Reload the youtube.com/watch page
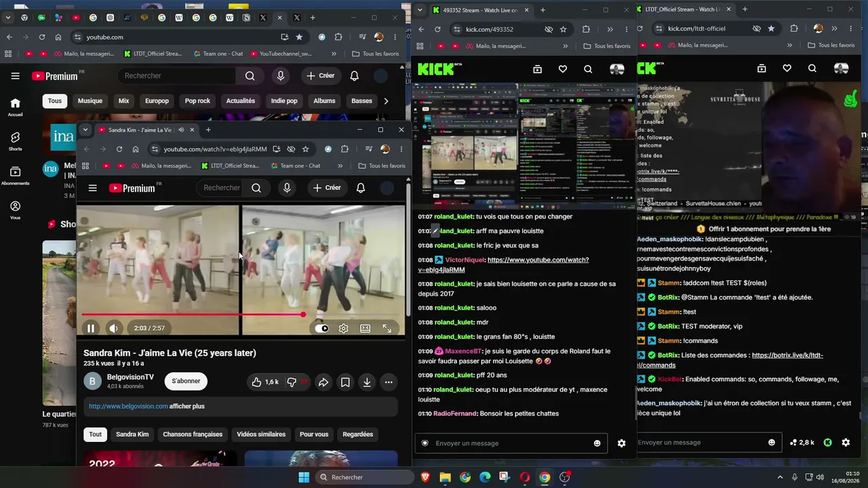This screenshot has width=868, height=488. [x=119, y=149]
